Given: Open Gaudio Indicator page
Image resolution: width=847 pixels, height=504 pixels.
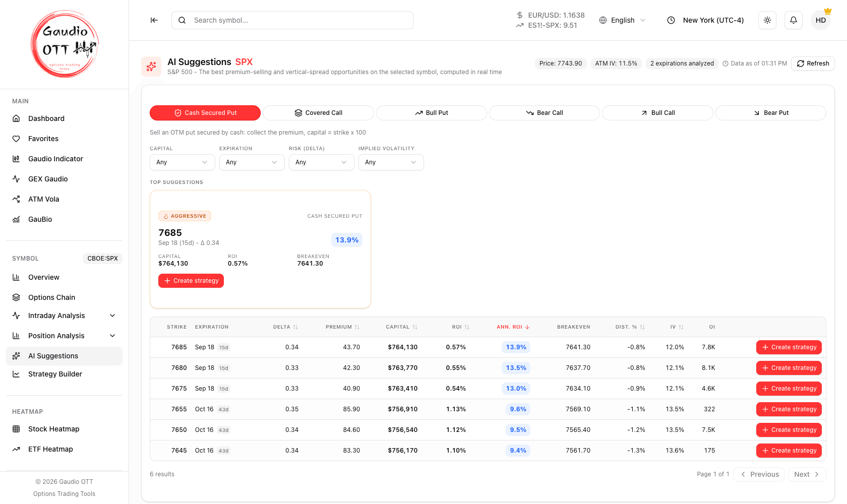Looking at the screenshot, I should coord(64,159).
